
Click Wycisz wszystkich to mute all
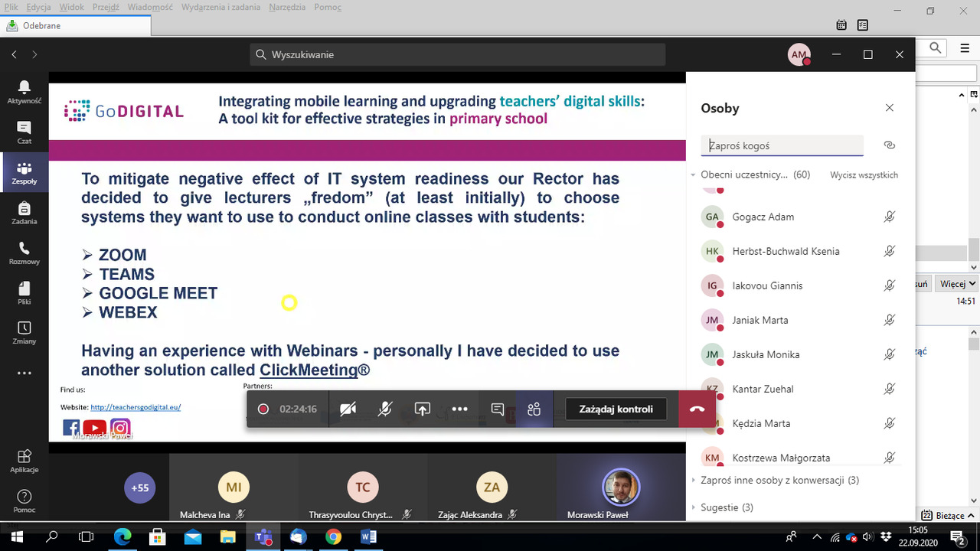[864, 175]
